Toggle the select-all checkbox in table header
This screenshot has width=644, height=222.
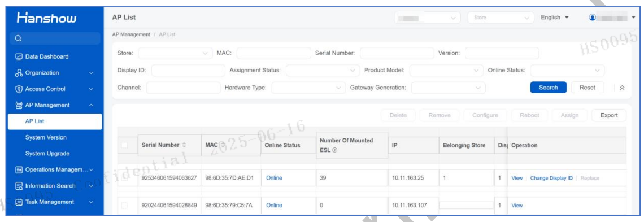coord(124,145)
